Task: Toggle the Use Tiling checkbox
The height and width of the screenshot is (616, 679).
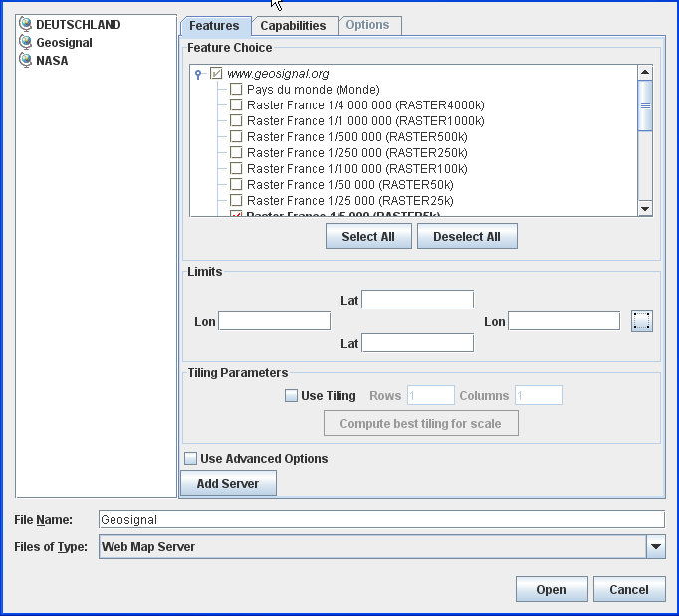Action: (x=292, y=396)
